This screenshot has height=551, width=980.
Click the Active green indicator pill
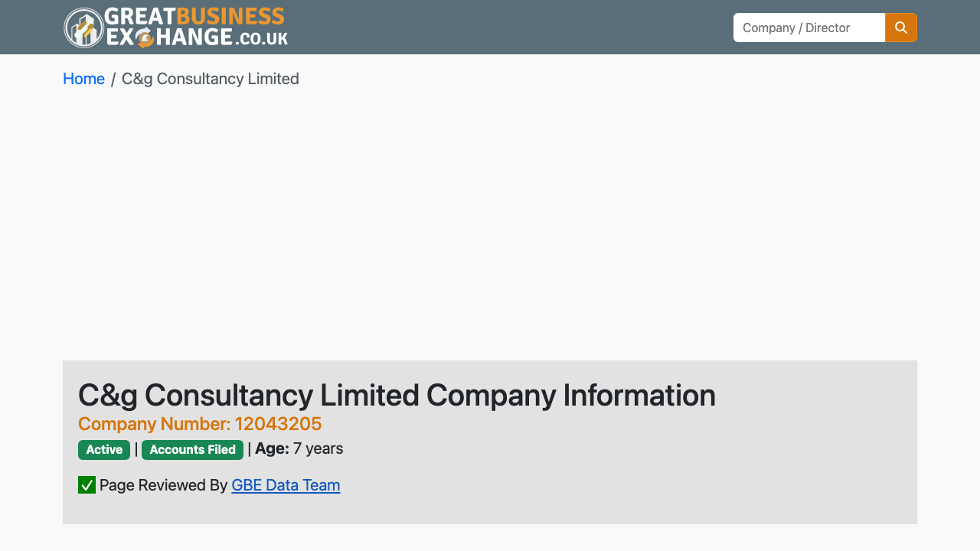(x=104, y=450)
